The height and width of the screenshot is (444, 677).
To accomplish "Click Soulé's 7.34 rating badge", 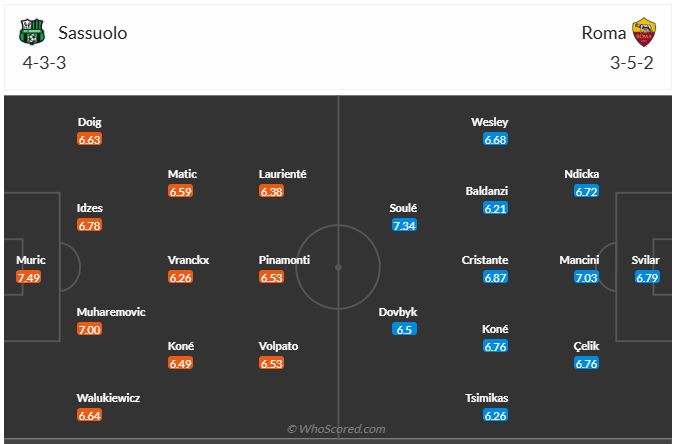I will [405, 225].
